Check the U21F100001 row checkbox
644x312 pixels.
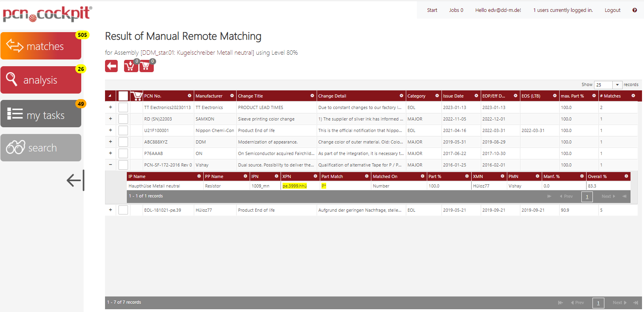coord(123,130)
